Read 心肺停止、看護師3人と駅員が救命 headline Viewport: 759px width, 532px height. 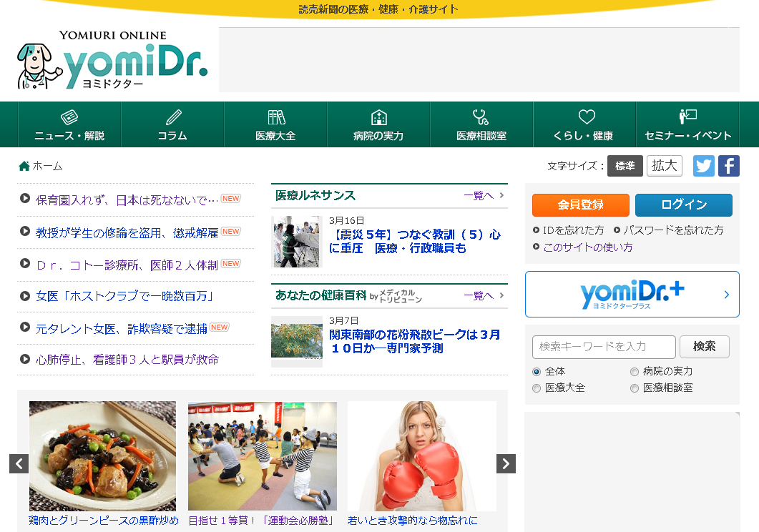(127, 360)
